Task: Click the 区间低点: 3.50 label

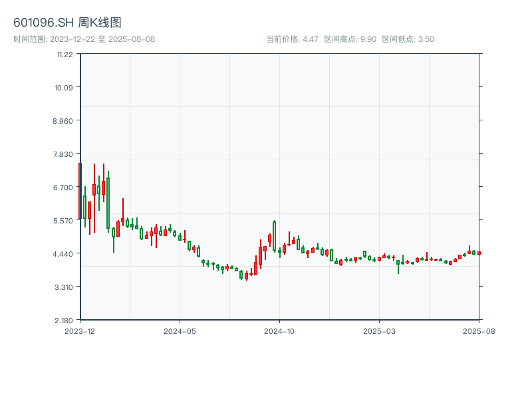Action: pyautogui.click(x=408, y=39)
